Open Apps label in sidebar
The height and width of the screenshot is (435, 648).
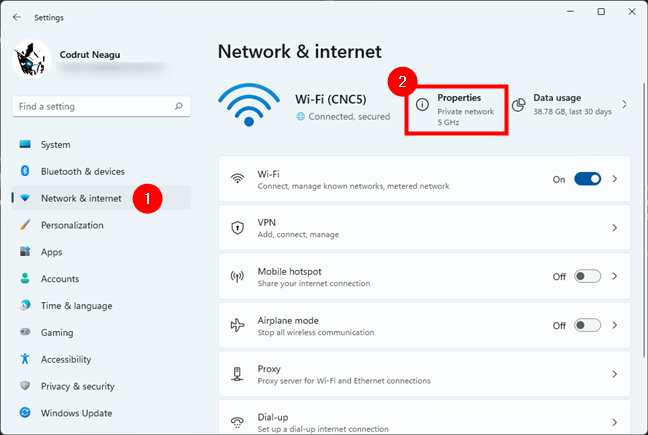tap(51, 252)
